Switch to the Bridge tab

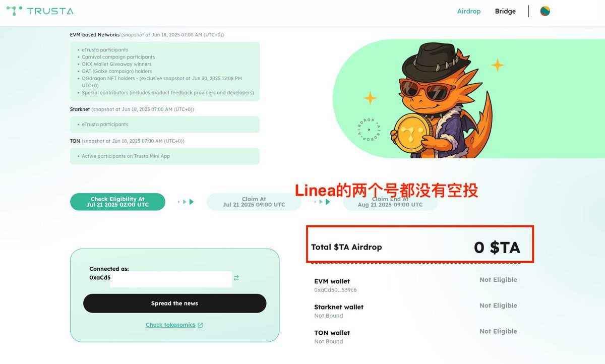(x=505, y=11)
